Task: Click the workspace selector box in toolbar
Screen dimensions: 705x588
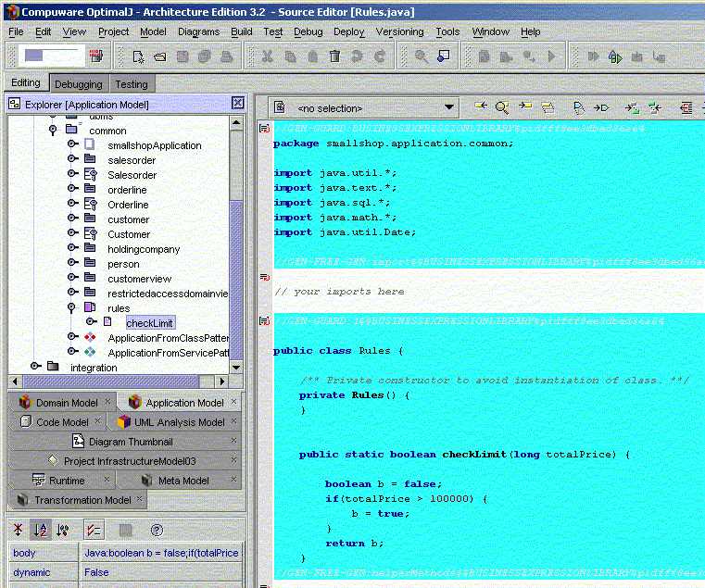Action: pyautogui.click(x=52, y=56)
